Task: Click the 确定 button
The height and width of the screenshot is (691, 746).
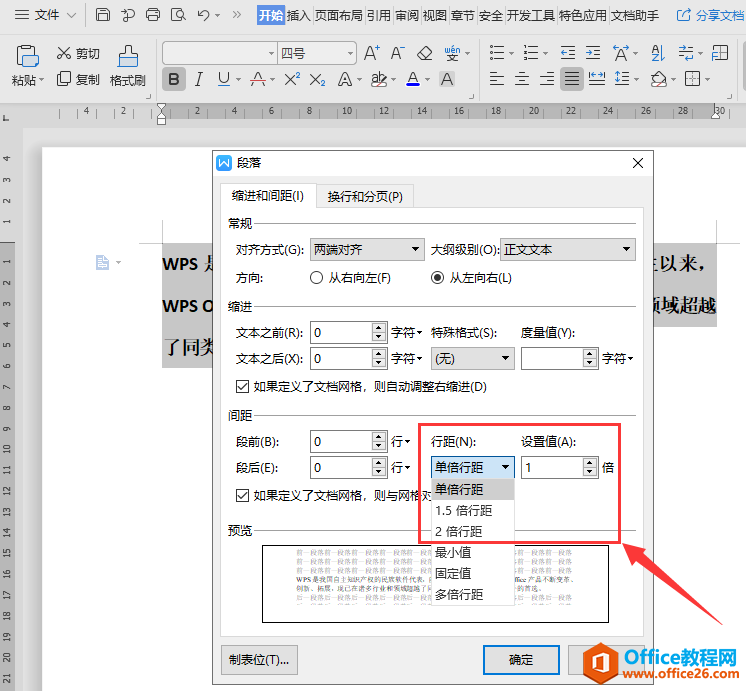Action: 521,660
